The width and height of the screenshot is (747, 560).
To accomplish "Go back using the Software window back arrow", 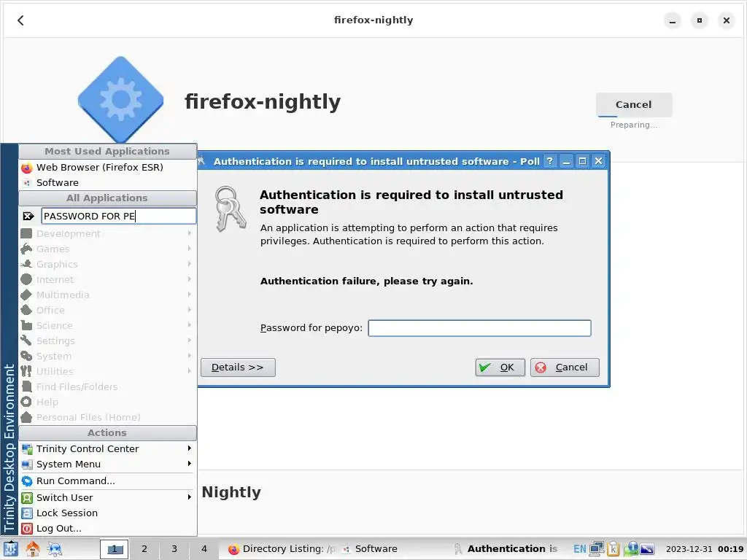I will [20, 20].
